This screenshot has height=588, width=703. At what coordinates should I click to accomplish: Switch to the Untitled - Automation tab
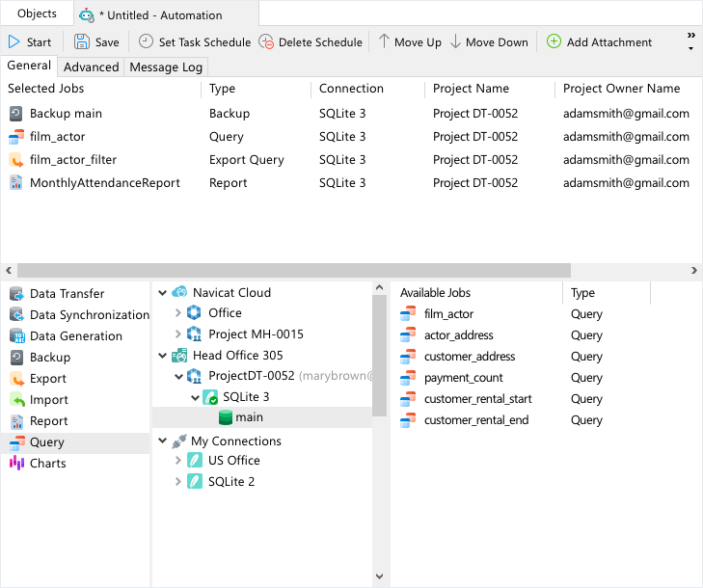coord(166,15)
